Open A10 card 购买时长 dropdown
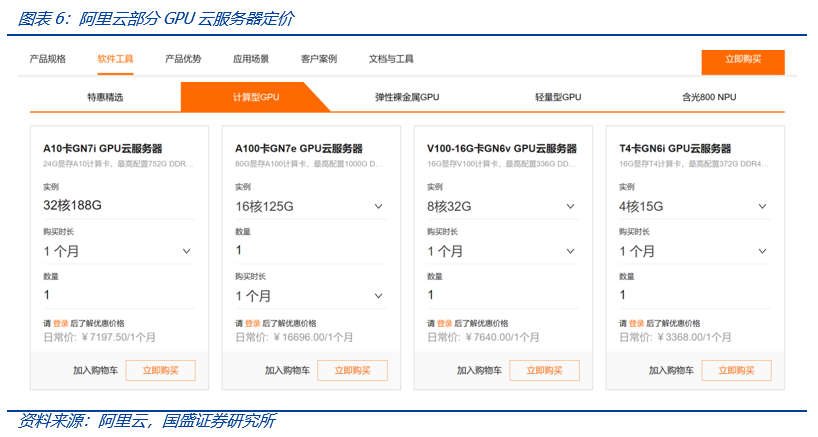The height and width of the screenshot is (437, 818). (119, 251)
